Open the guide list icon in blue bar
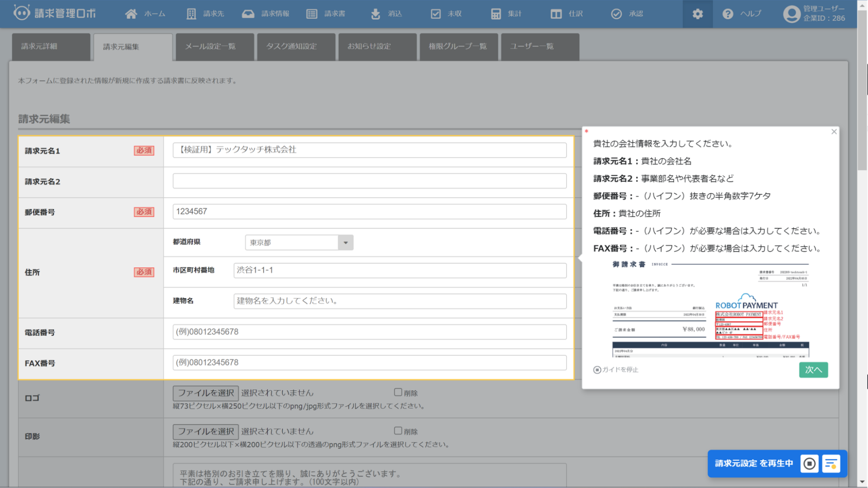The height and width of the screenshot is (488, 868). click(831, 464)
